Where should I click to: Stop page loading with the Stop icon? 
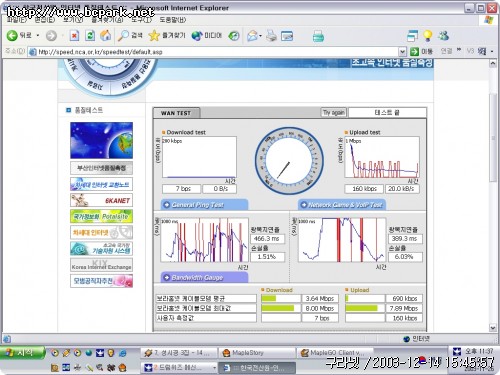[x=74, y=36]
